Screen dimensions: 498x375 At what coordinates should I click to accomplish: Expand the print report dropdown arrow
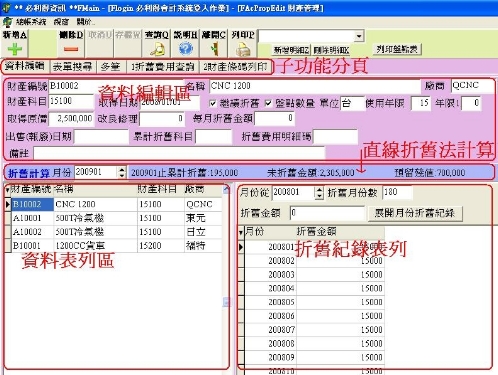click(359, 36)
